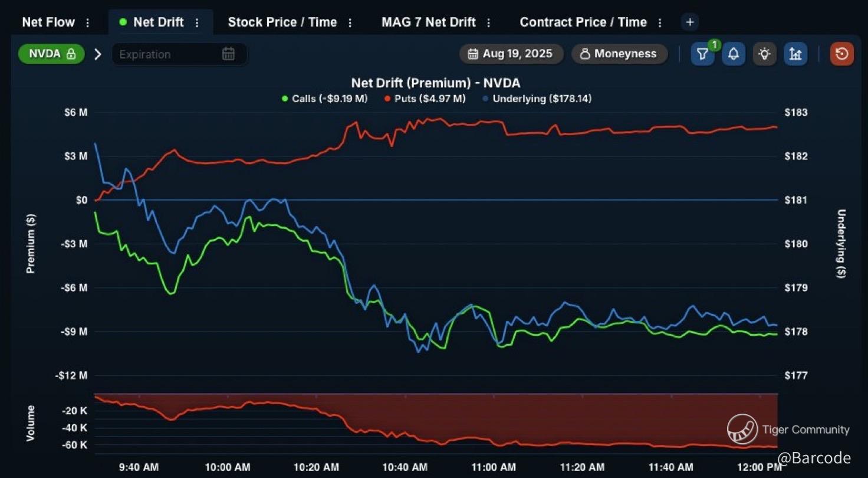The height and width of the screenshot is (478, 868).
Task: Toggle Calls series in chart legend
Action: 325,99
